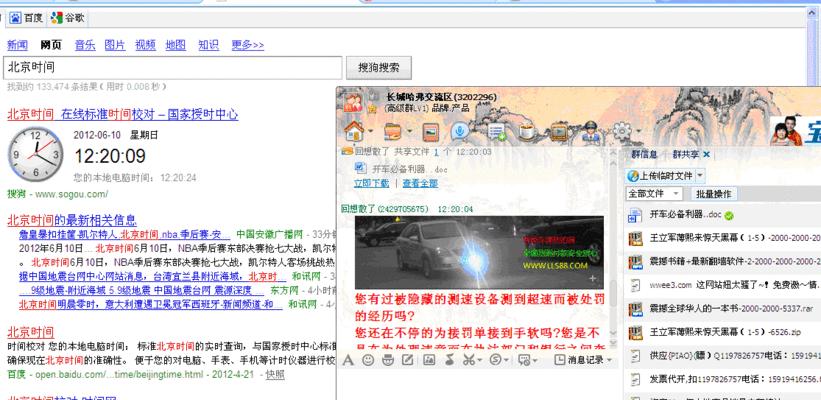This screenshot has width=821, height=400.
Task: Click Baidu paw icon in browser bar
Action: (x=15, y=18)
